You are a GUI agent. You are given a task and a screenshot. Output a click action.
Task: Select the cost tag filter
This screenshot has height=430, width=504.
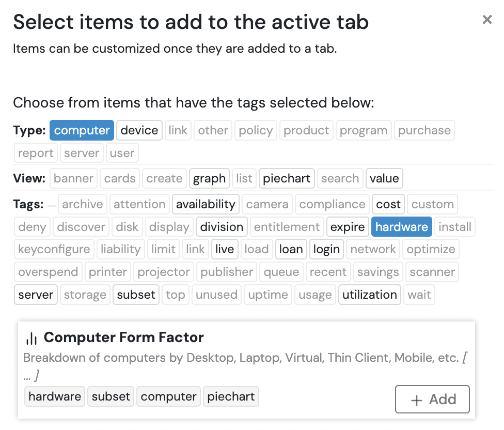[x=388, y=204]
